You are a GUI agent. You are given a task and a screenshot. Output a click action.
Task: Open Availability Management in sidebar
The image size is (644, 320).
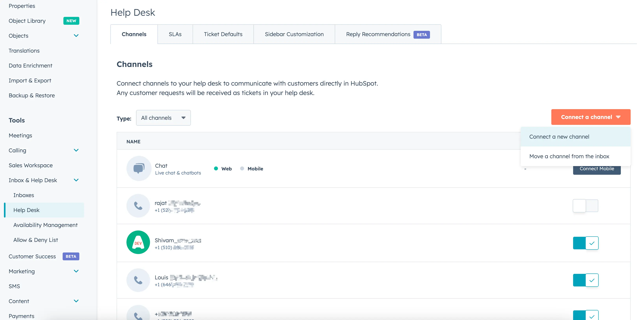(x=46, y=225)
